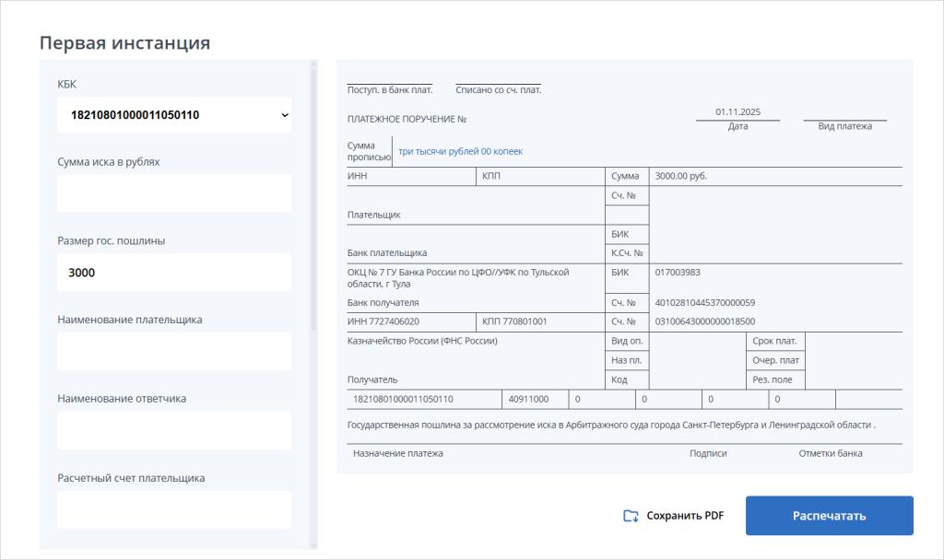Focus the Размер гос. пошлины field

click(174, 273)
